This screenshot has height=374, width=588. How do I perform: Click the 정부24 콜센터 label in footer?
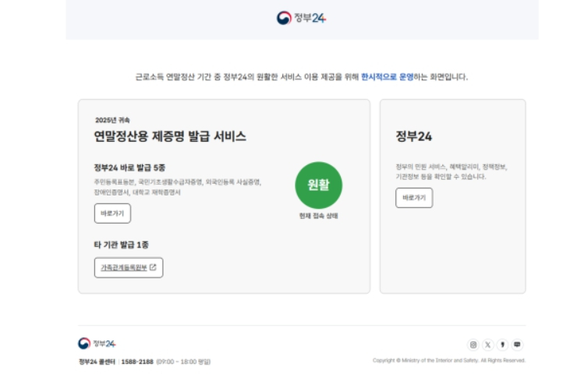[97, 362]
